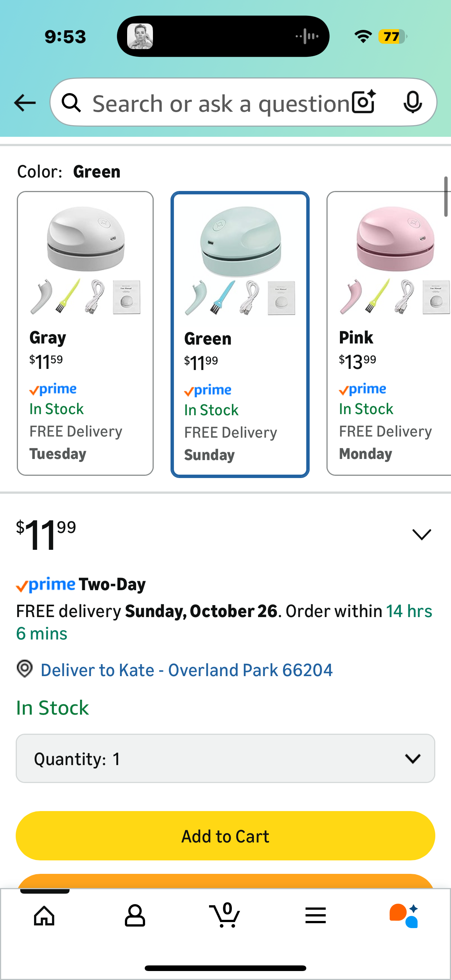Tap Deliver to Kate address link
This screenshot has height=980, width=451.
[187, 670]
